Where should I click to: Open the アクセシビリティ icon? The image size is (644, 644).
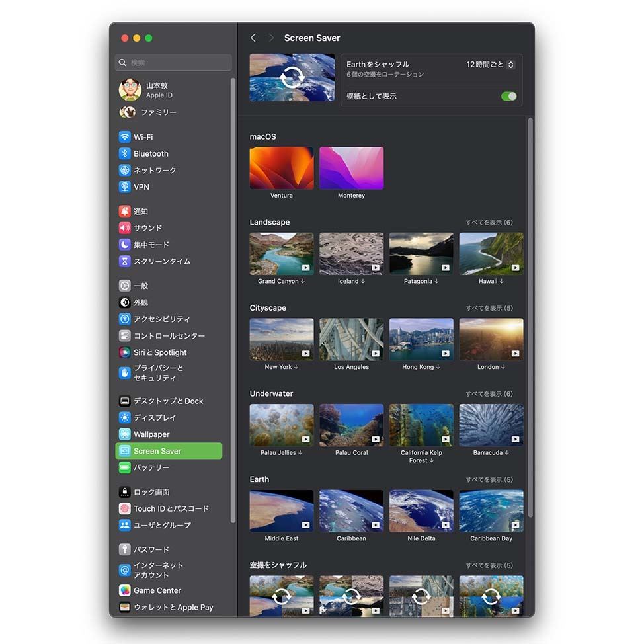tap(124, 319)
